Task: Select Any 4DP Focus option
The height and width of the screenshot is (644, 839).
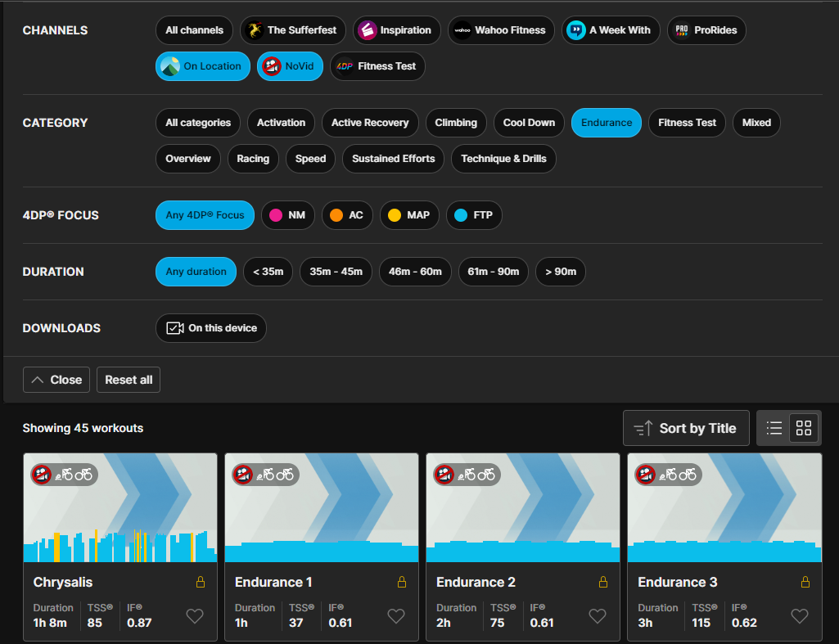Action: point(205,215)
